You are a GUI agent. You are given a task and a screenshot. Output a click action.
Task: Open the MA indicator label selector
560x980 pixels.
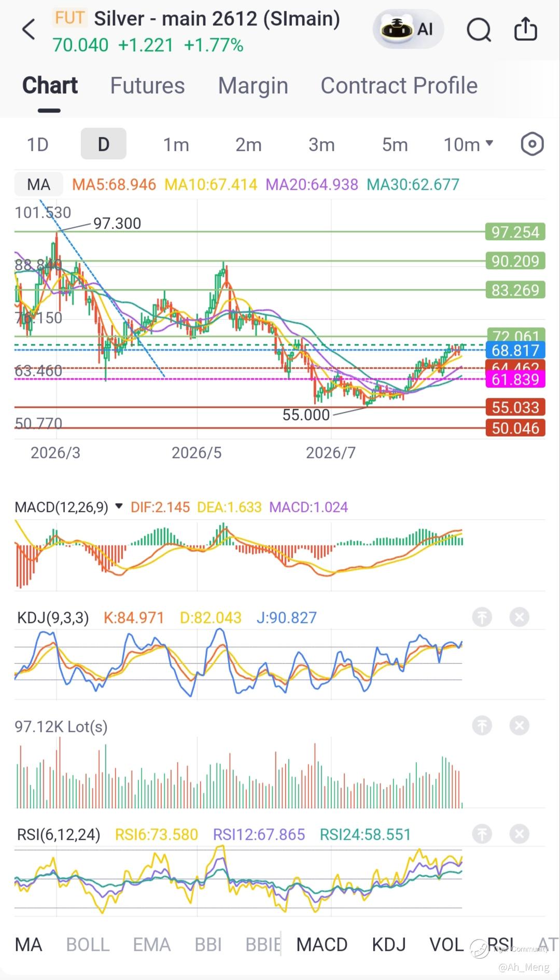click(39, 185)
